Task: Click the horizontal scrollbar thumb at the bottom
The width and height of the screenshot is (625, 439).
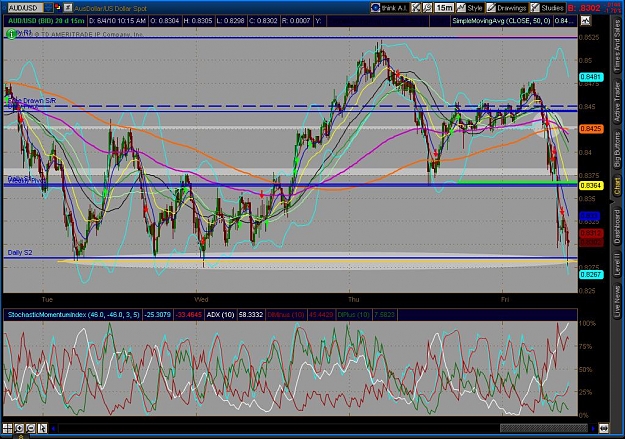Action: [544, 428]
